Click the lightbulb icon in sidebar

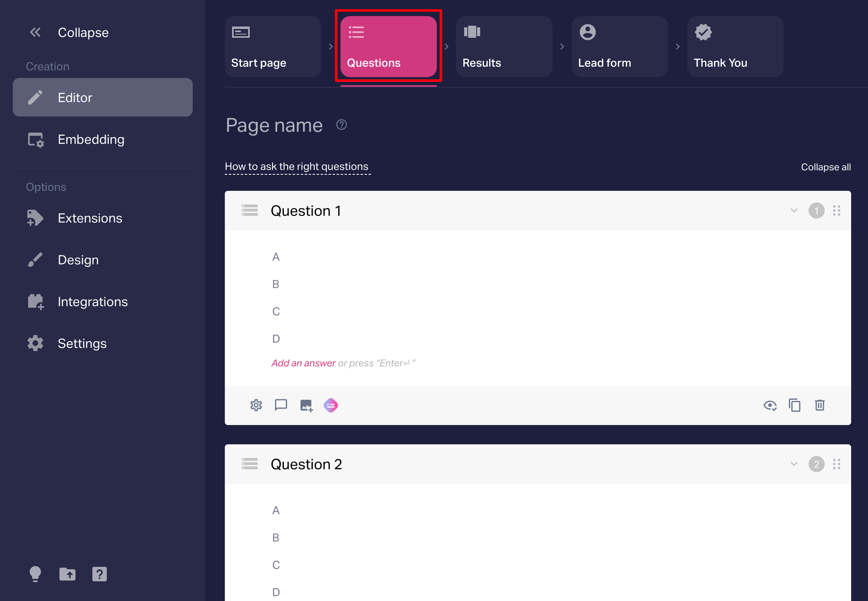click(35, 574)
